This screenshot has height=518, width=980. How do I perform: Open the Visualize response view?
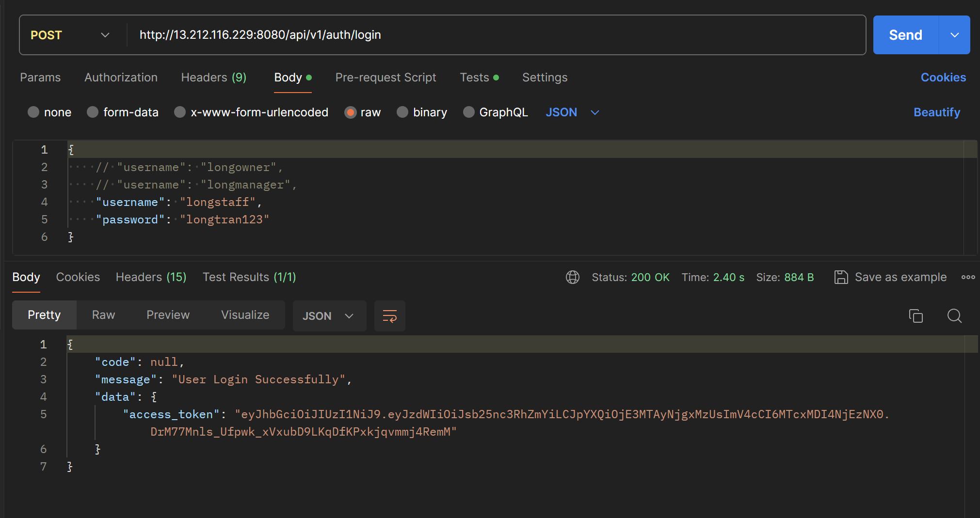[245, 315]
